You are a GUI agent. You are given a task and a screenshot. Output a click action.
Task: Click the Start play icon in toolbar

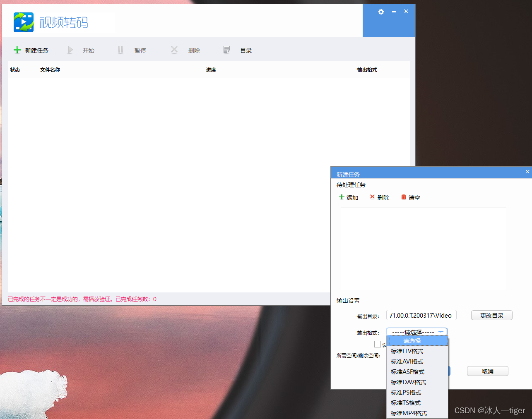pos(70,50)
